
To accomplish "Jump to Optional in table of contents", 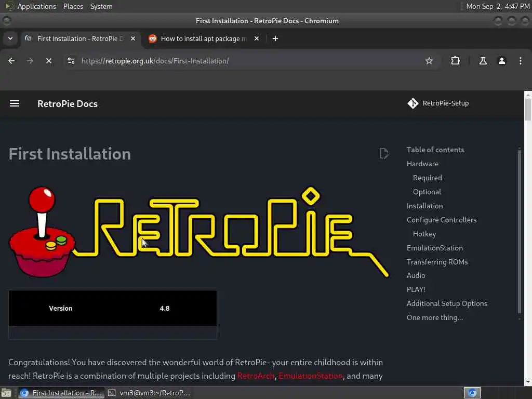I will pos(427,192).
